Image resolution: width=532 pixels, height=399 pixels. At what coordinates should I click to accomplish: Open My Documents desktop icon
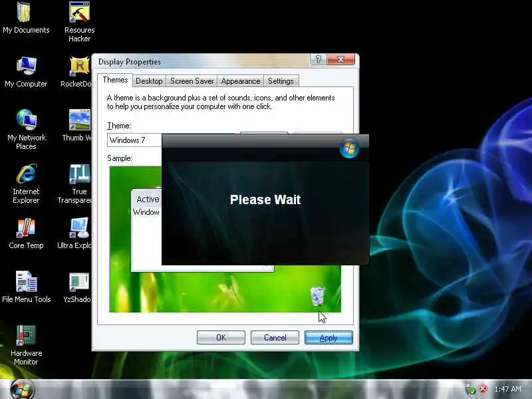[26, 18]
